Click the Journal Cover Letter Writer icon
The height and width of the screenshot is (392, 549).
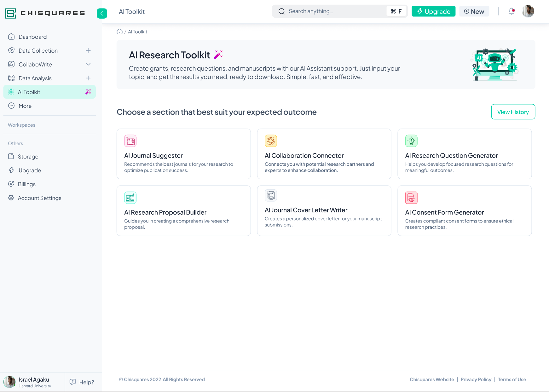pos(271,195)
